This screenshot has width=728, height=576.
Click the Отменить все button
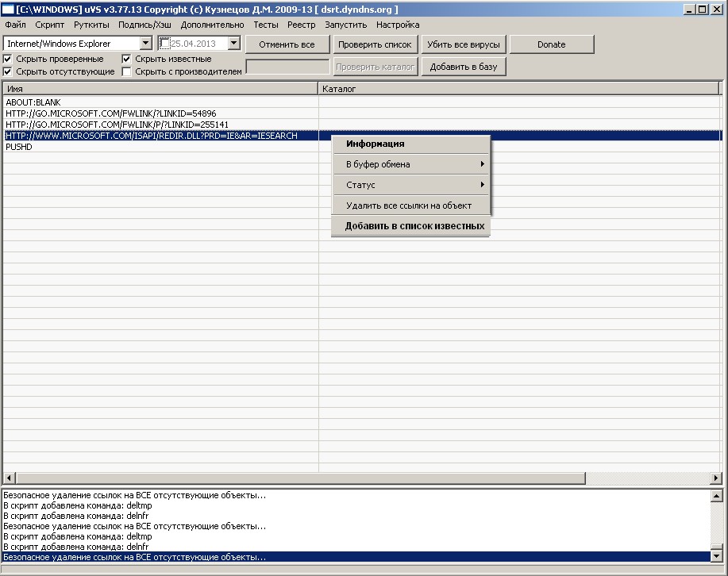(x=287, y=44)
